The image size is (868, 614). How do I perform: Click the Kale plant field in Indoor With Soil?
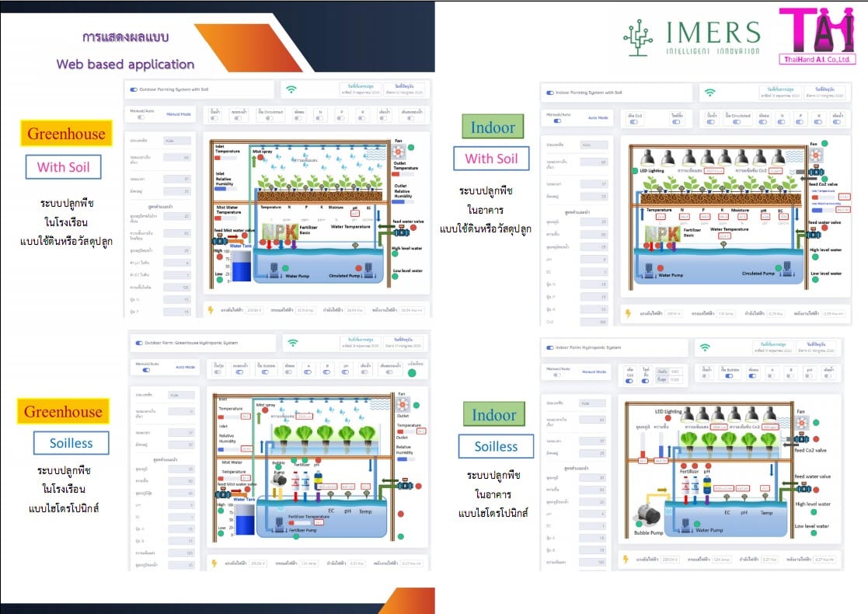[x=594, y=145]
